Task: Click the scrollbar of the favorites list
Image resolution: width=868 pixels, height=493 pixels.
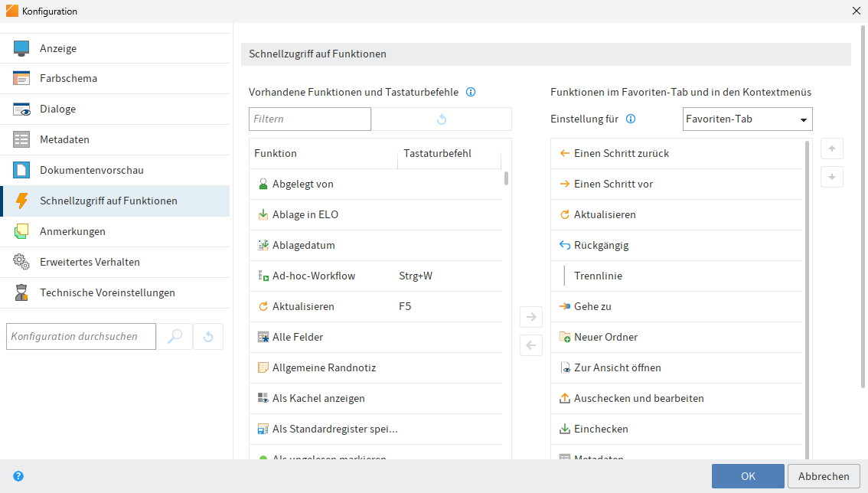Action: (x=805, y=230)
